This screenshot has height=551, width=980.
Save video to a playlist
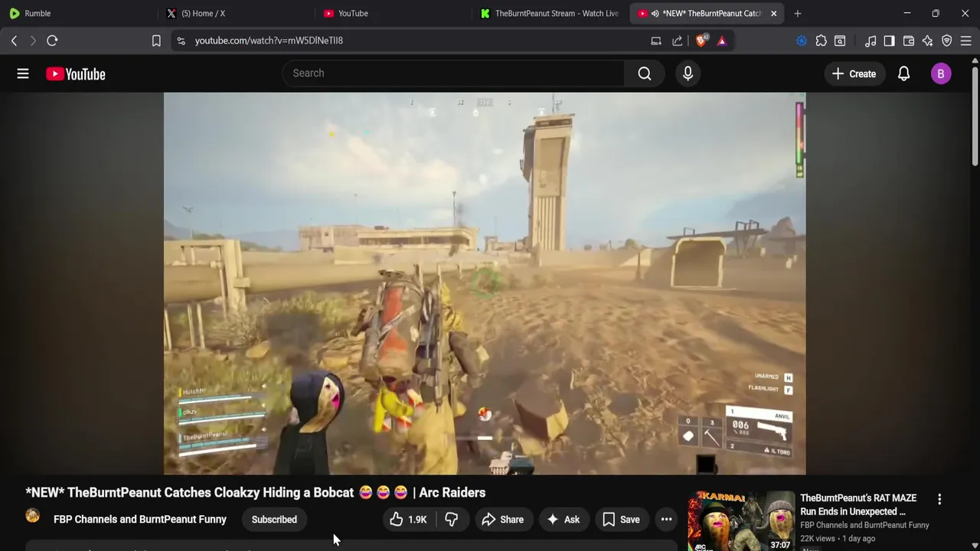[x=621, y=520]
